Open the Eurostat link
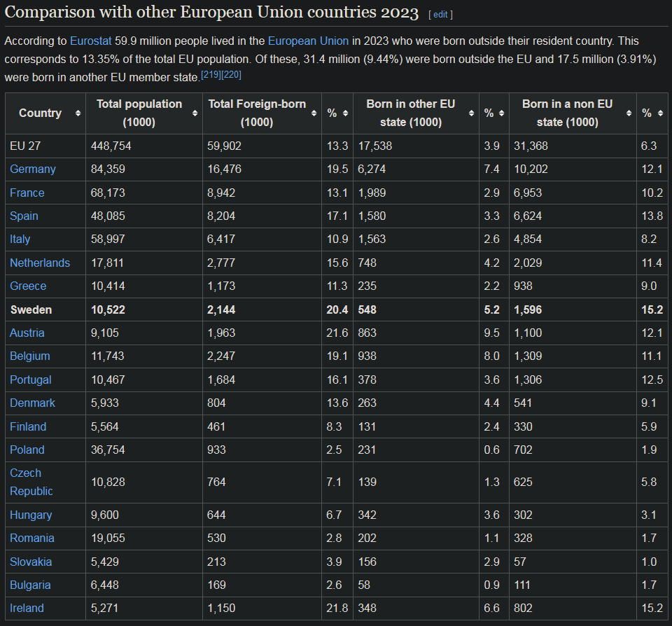This screenshot has height=626, width=672. [90, 41]
